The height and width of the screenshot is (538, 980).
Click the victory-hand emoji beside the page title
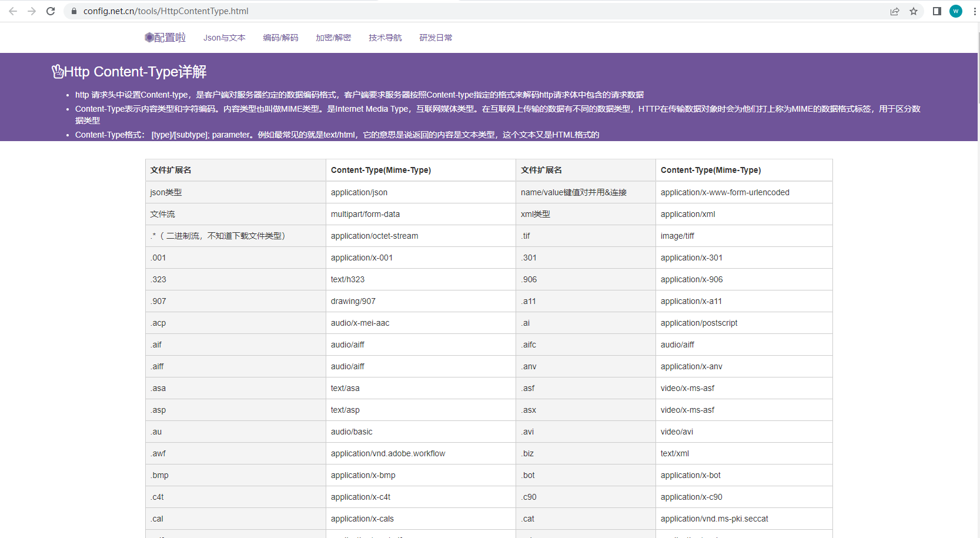point(57,71)
